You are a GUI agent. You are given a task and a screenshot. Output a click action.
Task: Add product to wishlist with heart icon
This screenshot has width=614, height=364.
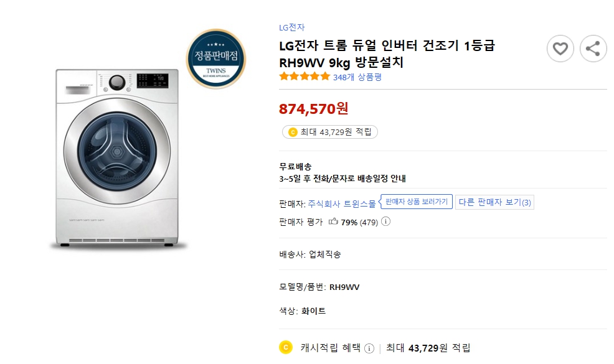pyautogui.click(x=560, y=49)
